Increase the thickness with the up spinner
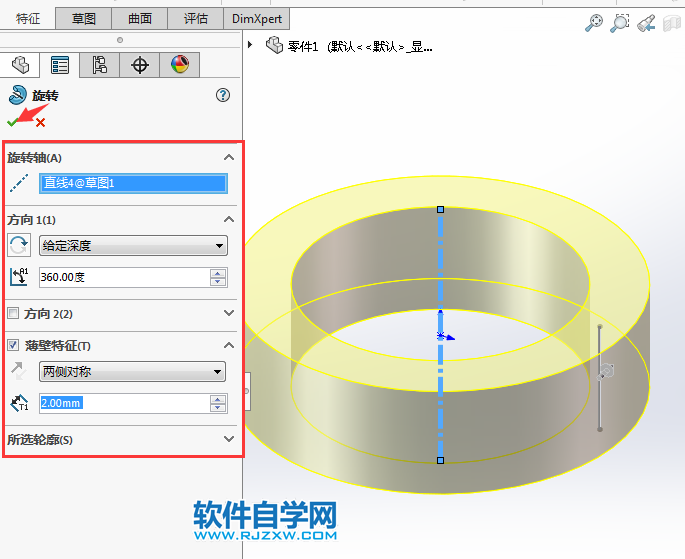685x559 pixels. (x=218, y=399)
